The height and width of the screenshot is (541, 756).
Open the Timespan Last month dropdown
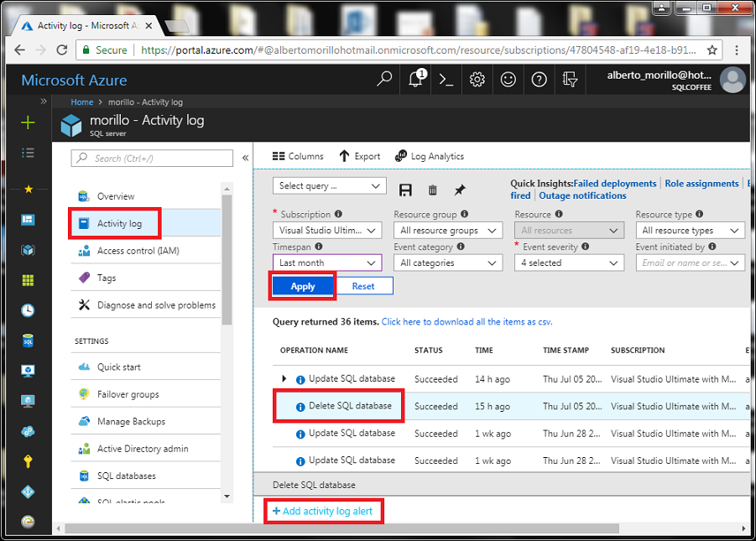[x=327, y=263]
